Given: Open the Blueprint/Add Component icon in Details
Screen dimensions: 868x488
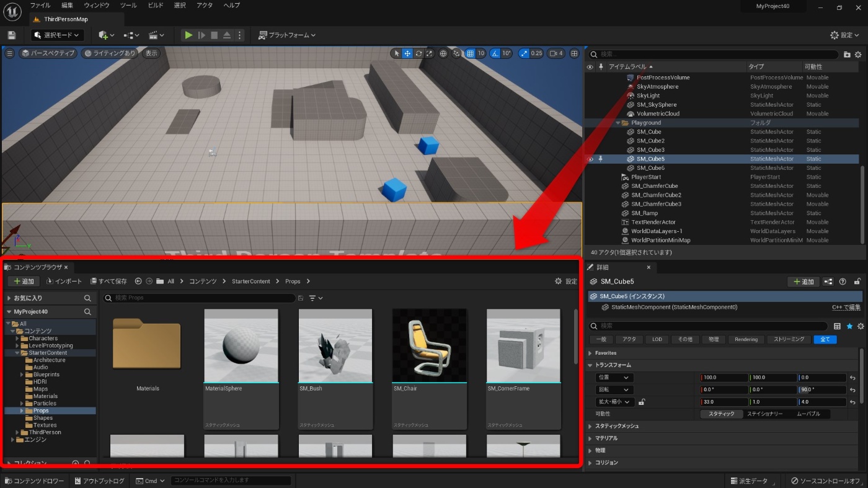Looking at the screenshot, I should click(828, 282).
